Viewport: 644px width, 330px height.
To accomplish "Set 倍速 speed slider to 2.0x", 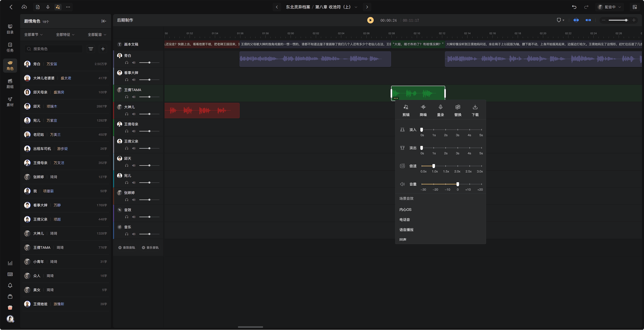I will pyautogui.click(x=458, y=166).
